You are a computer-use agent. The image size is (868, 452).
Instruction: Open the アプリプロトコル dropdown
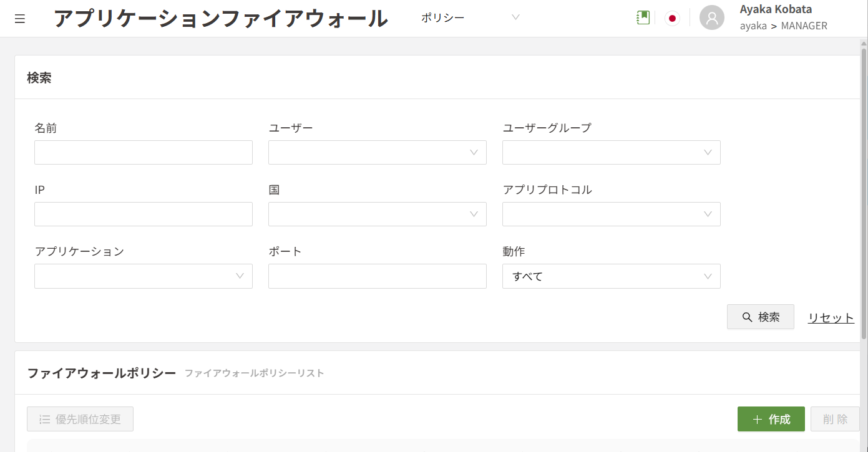(611, 214)
